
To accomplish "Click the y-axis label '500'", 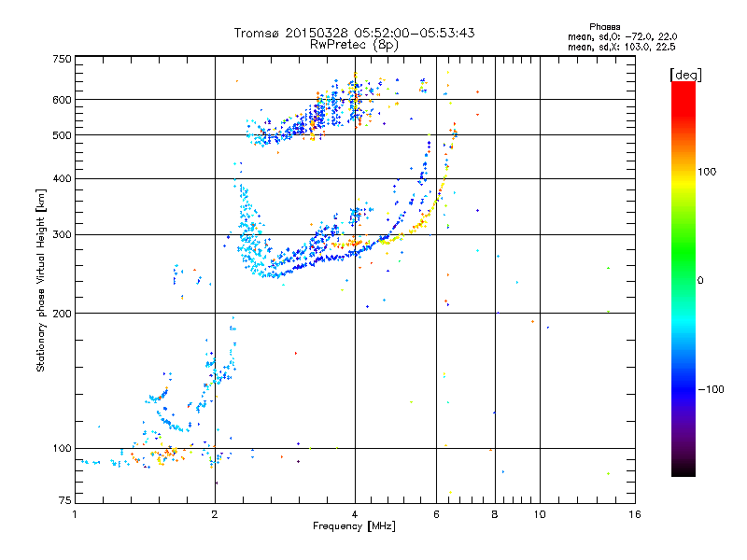I will click(63, 135).
